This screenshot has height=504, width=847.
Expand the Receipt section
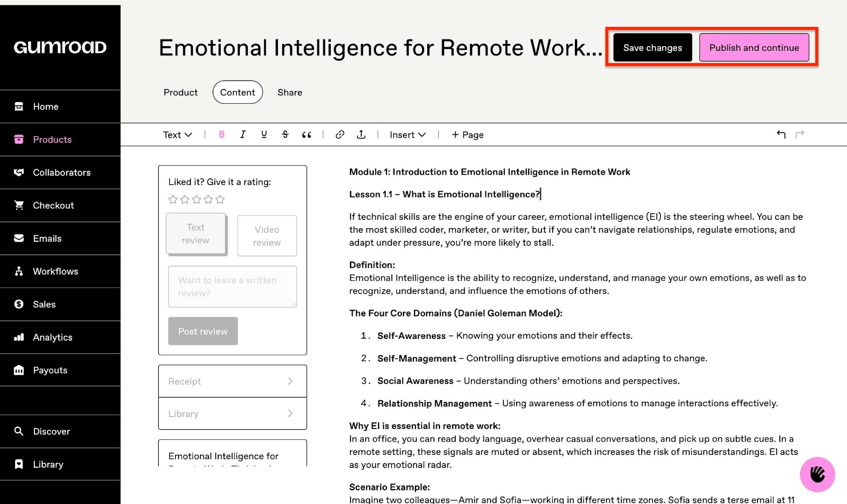232,381
